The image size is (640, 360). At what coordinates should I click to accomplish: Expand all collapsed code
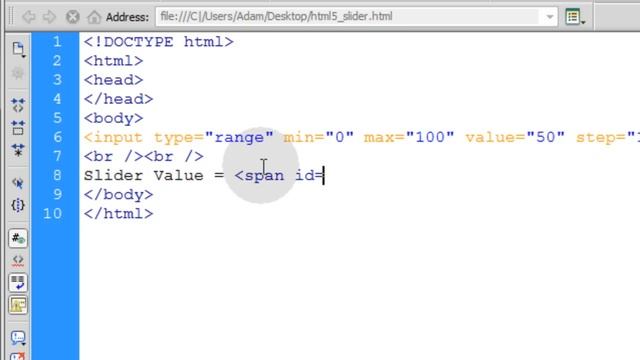click(18, 150)
